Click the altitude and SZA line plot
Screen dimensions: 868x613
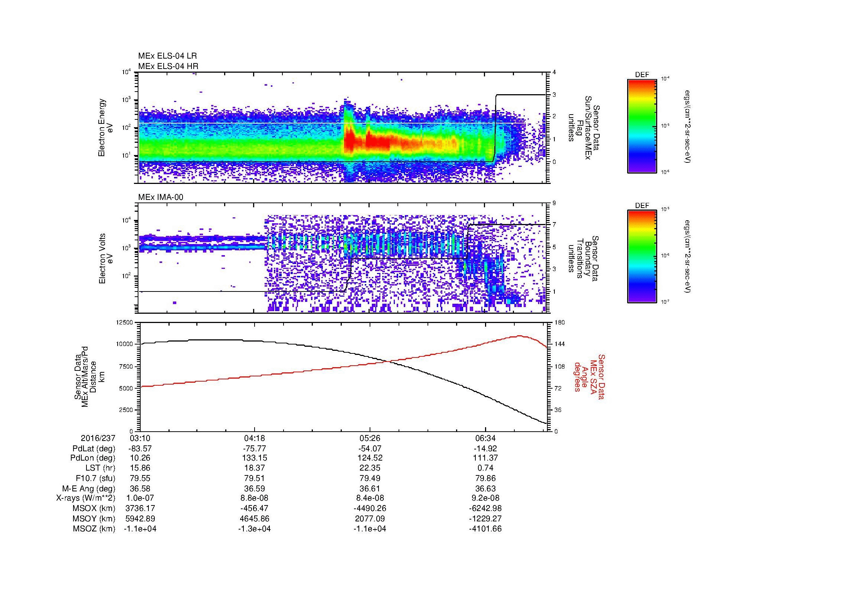click(344, 376)
